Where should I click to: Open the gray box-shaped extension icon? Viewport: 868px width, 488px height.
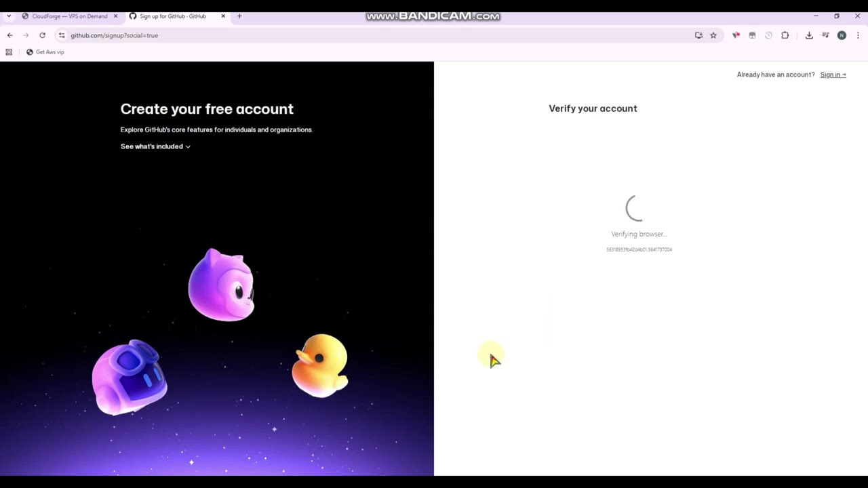coord(752,35)
